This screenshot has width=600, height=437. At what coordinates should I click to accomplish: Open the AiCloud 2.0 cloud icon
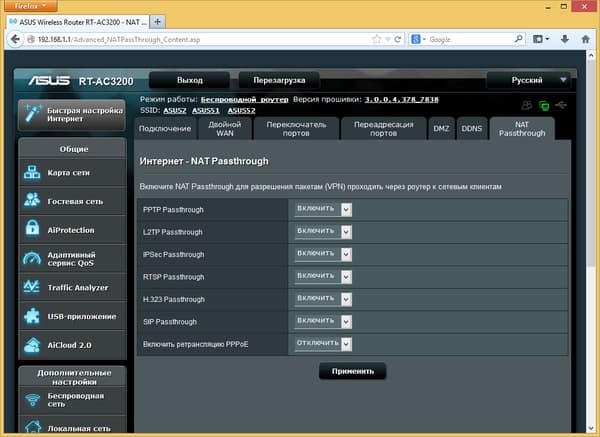point(32,345)
